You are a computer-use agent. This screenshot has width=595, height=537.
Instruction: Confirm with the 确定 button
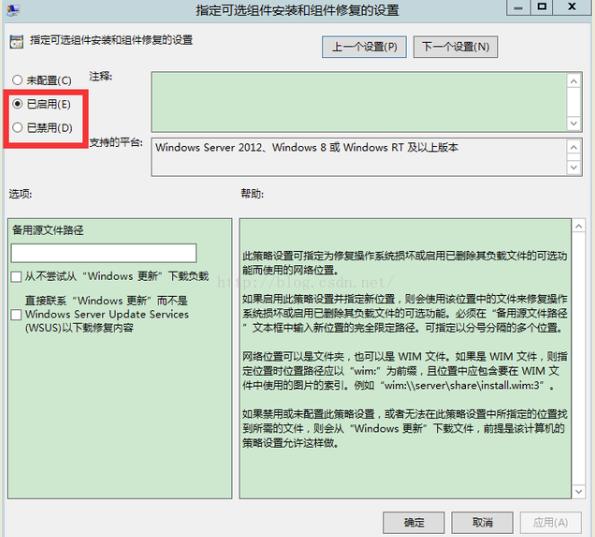414,523
